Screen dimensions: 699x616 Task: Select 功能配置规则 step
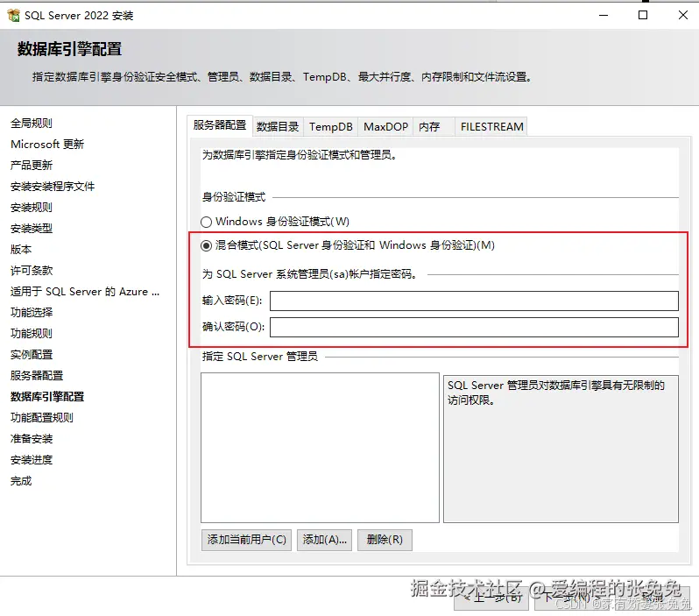tap(42, 417)
